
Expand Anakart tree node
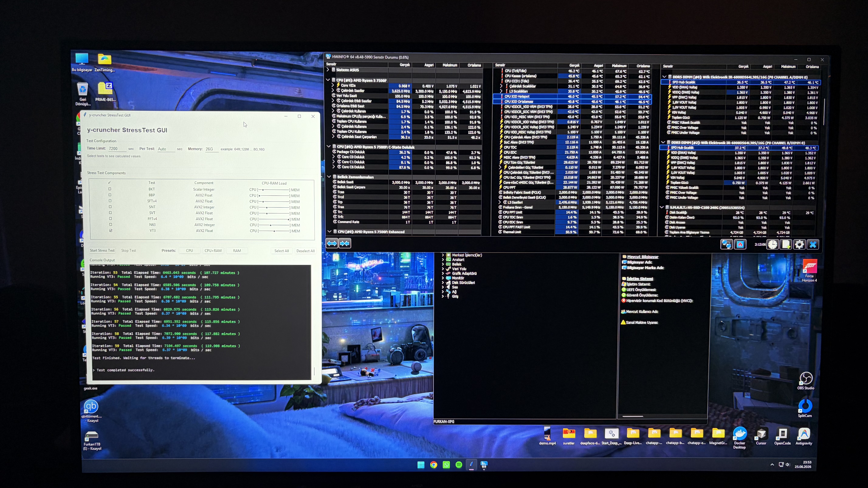pyautogui.click(x=443, y=260)
